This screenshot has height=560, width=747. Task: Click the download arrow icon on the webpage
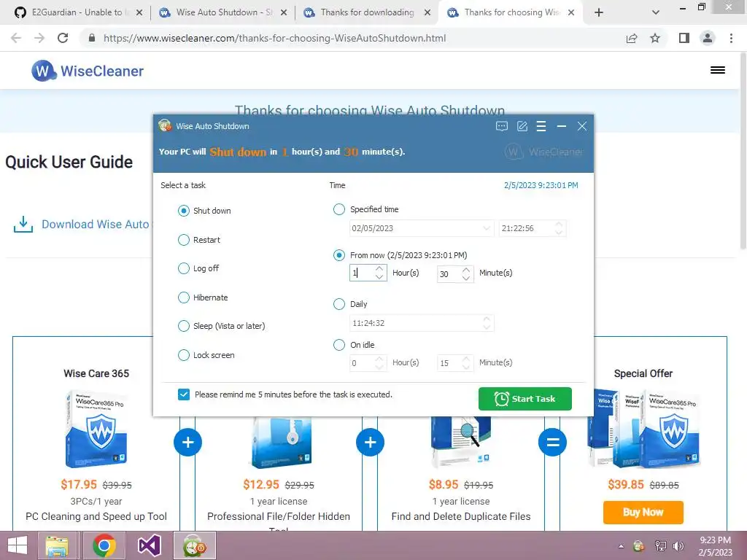[23, 225]
